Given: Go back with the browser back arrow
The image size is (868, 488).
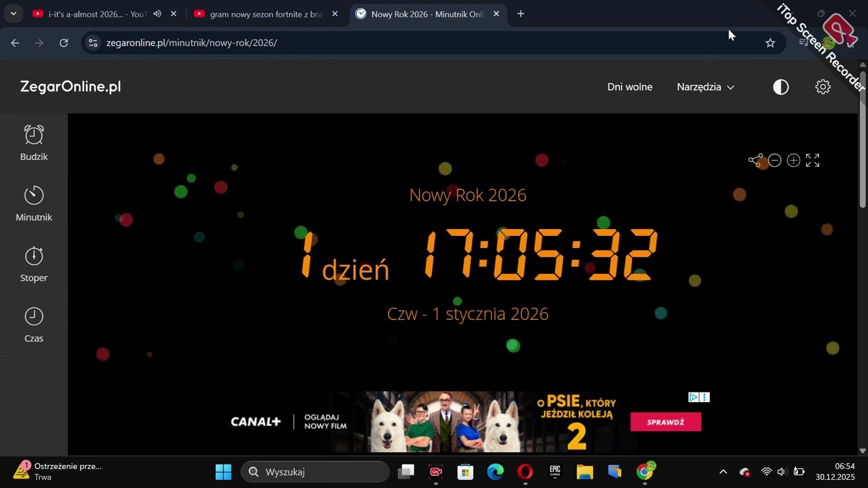Looking at the screenshot, I should click(x=15, y=43).
